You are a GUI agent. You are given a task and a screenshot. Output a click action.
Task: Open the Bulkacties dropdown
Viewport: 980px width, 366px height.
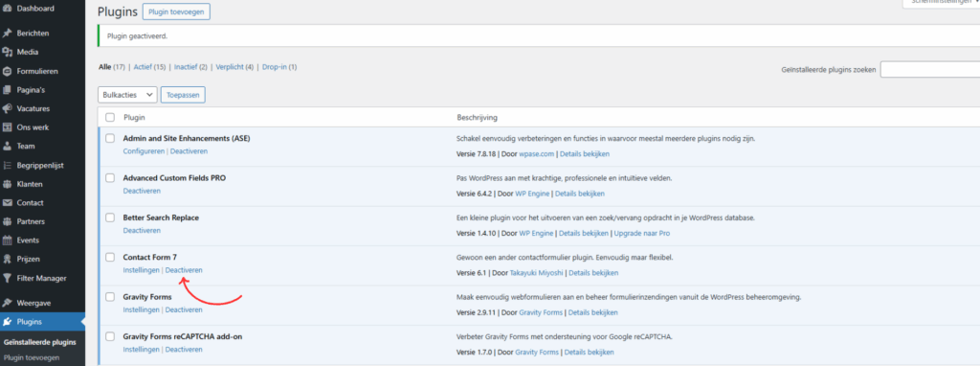(x=127, y=95)
